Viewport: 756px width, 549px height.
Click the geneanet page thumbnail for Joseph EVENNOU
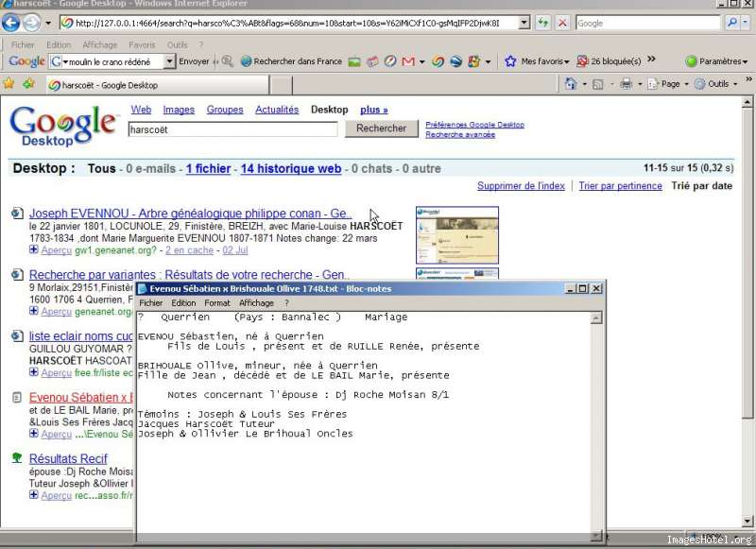(x=457, y=235)
